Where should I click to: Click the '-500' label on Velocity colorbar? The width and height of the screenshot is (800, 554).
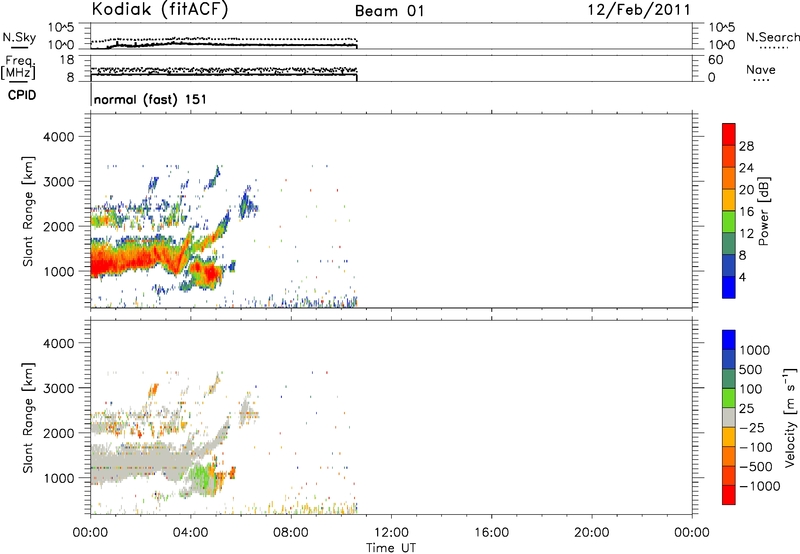click(756, 467)
